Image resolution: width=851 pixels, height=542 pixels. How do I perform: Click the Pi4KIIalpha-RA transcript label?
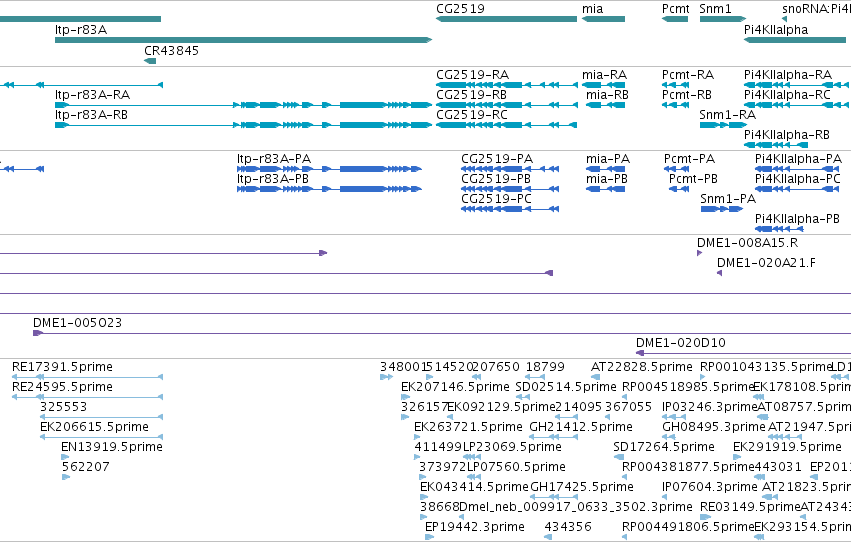pos(788,74)
